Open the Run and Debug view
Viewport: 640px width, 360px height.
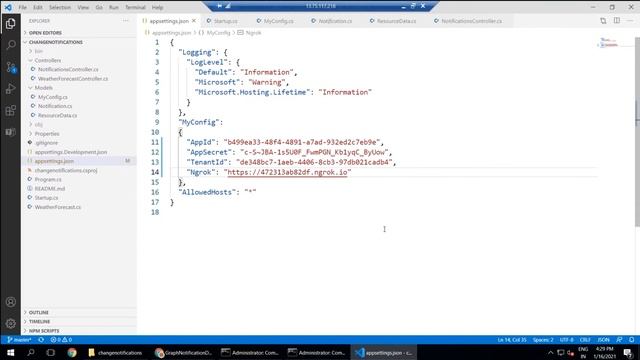pos(11,89)
